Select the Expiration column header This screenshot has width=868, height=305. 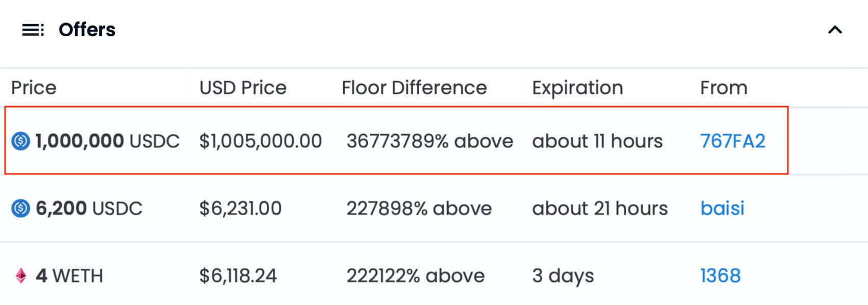tap(577, 88)
